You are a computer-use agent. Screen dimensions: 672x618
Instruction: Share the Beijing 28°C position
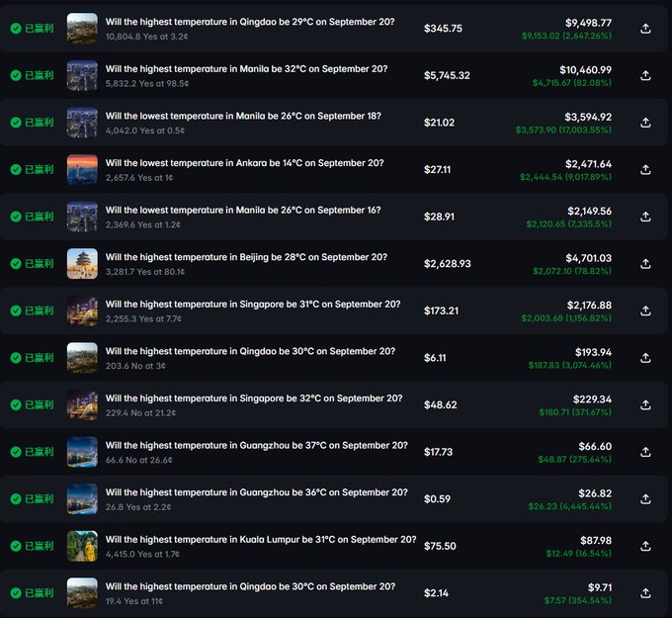pos(645,264)
